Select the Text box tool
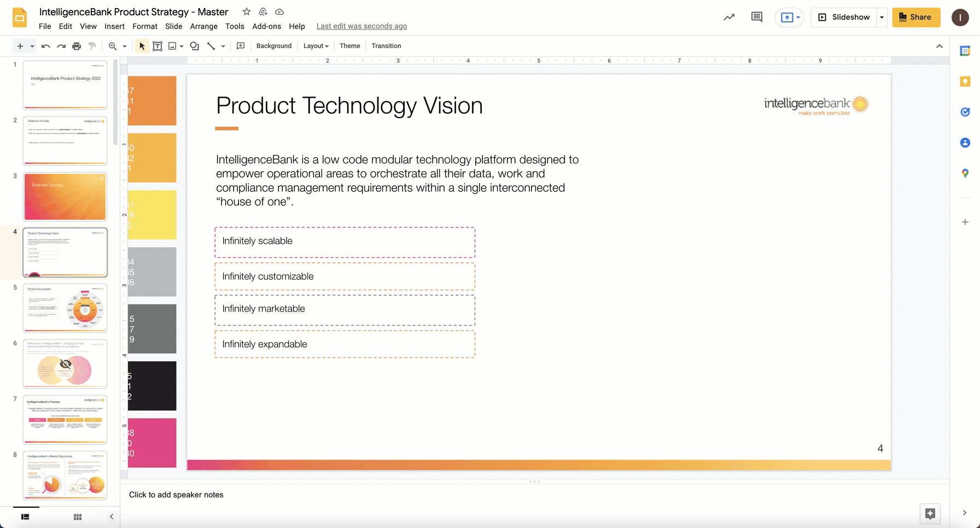This screenshot has width=980, height=528. point(157,46)
